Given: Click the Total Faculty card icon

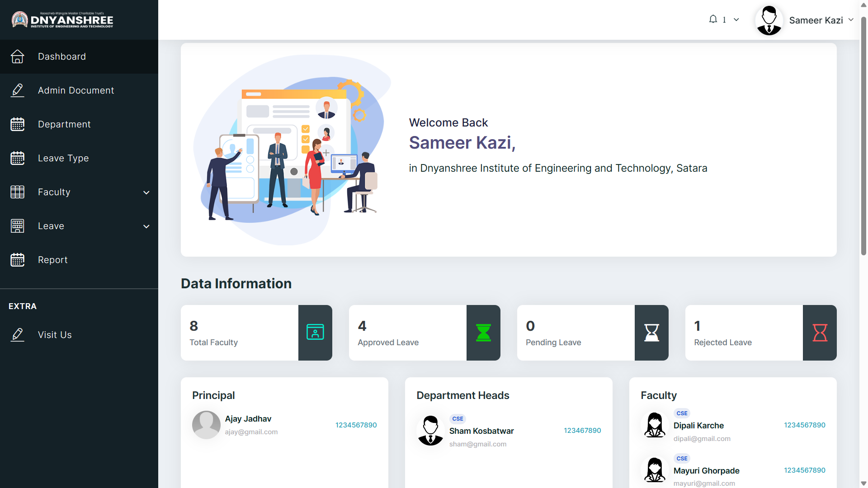Looking at the screenshot, I should [x=315, y=333].
